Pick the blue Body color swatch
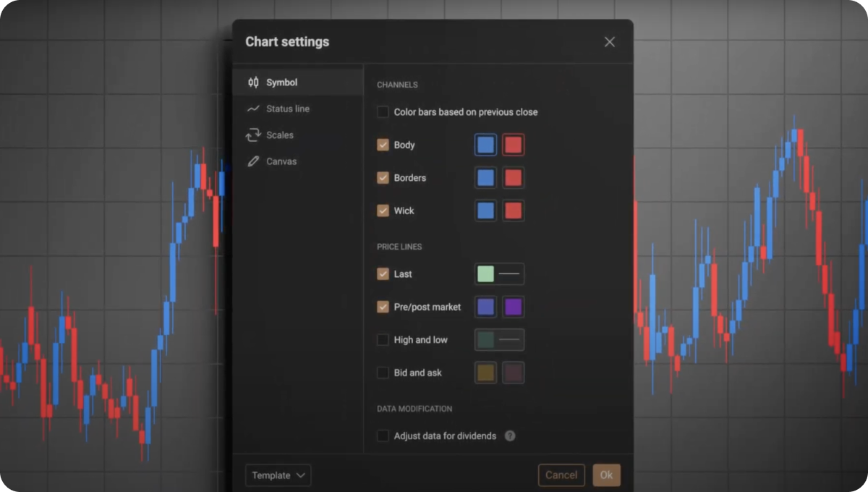Image resolution: width=868 pixels, height=492 pixels. click(486, 145)
